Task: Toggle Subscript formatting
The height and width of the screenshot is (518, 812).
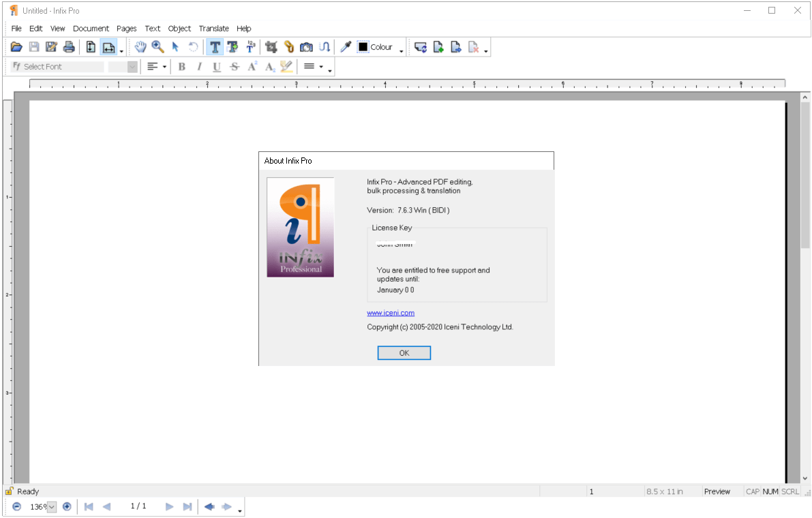Action: pos(269,67)
